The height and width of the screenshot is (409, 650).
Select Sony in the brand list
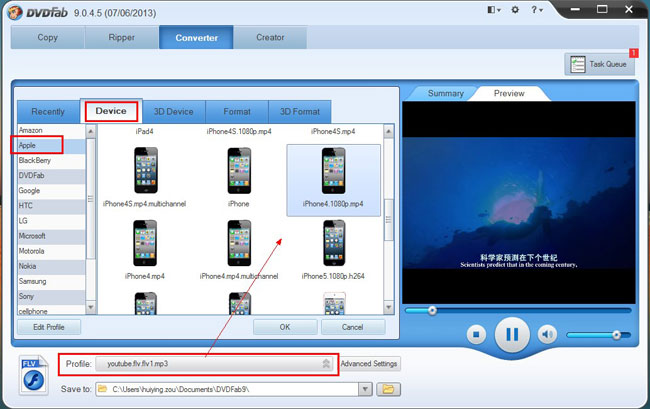coord(51,296)
